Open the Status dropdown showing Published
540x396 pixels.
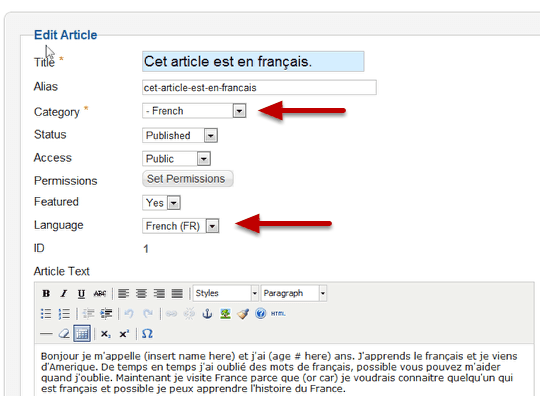tap(180, 135)
